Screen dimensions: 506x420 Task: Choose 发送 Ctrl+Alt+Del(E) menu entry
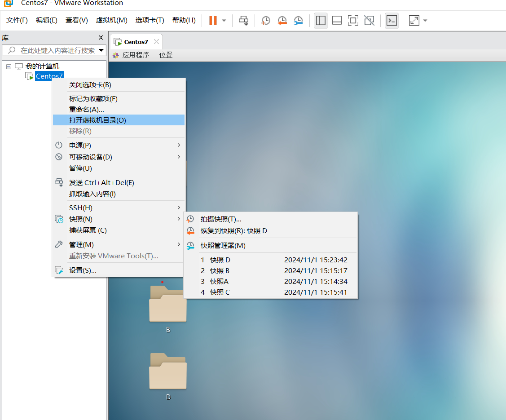pos(119,183)
